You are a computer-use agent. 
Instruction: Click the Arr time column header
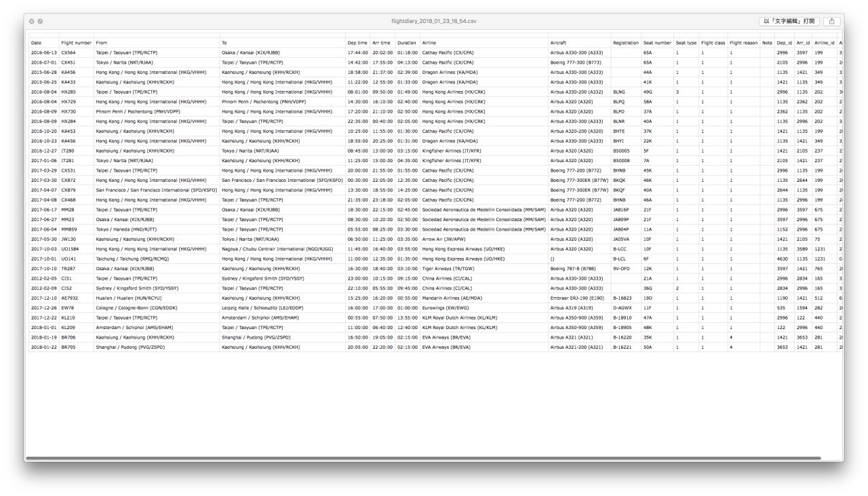coord(381,43)
